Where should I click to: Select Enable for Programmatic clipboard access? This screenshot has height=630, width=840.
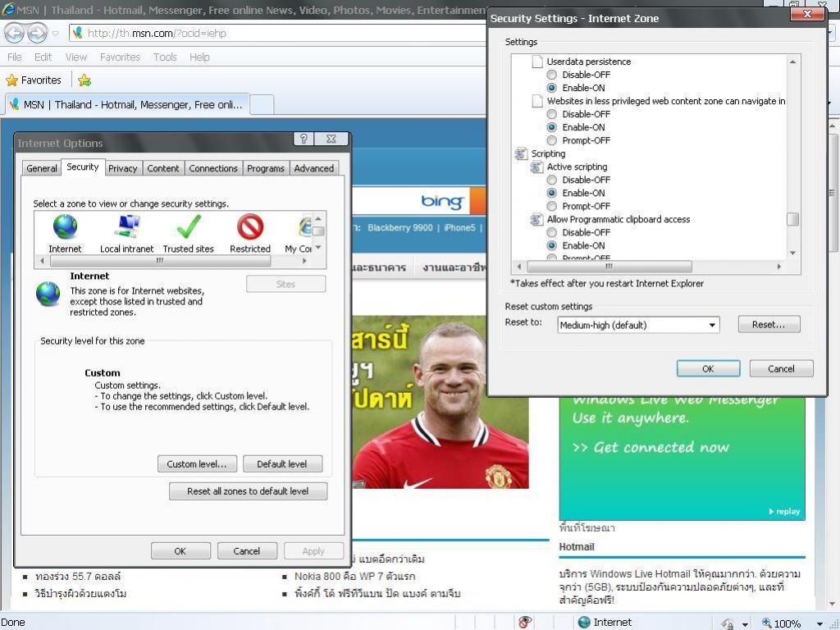pos(552,245)
